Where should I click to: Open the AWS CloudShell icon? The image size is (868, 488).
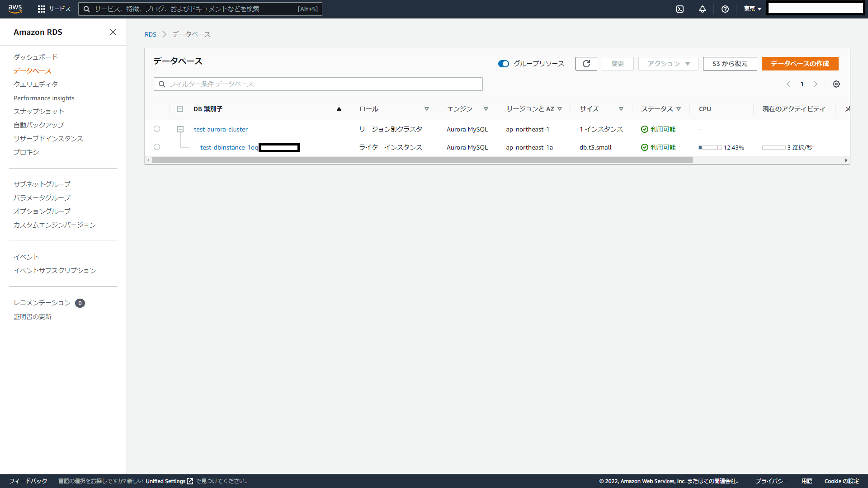679,9
